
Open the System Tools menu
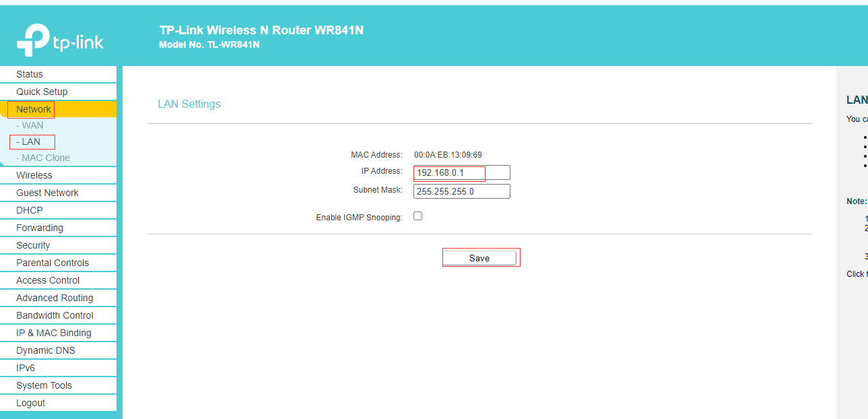click(59, 385)
